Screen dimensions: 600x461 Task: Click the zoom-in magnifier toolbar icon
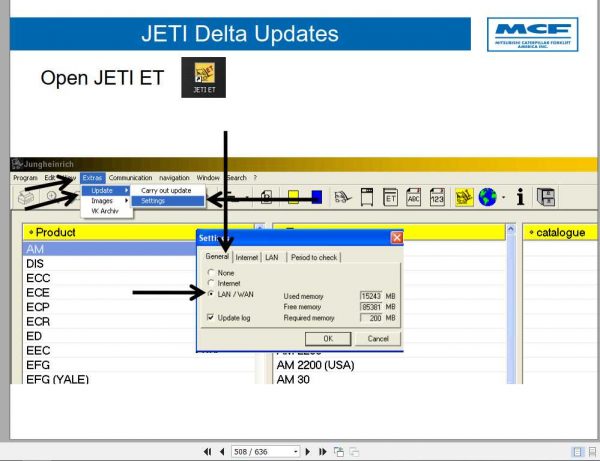tap(52, 195)
